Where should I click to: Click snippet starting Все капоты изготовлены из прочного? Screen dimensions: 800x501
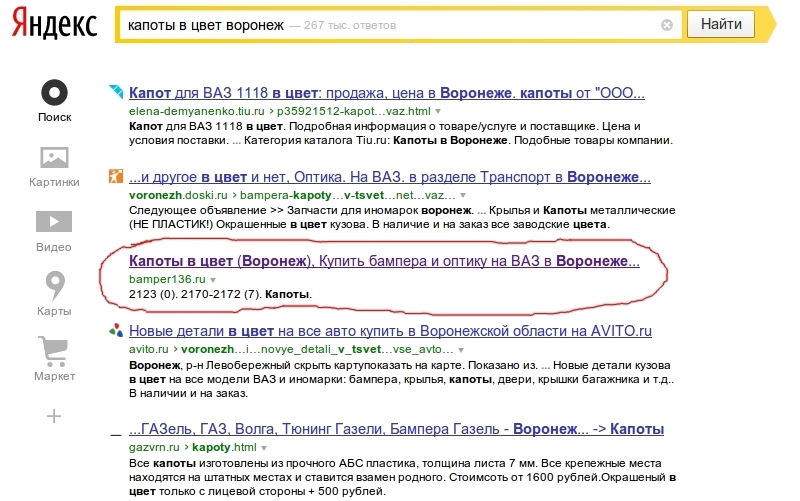point(403,478)
